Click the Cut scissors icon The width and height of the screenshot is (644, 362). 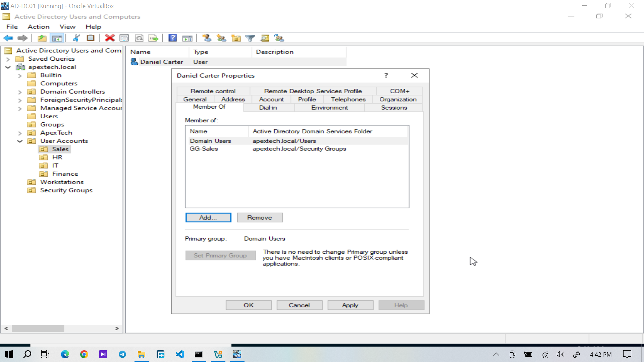pyautogui.click(x=76, y=38)
